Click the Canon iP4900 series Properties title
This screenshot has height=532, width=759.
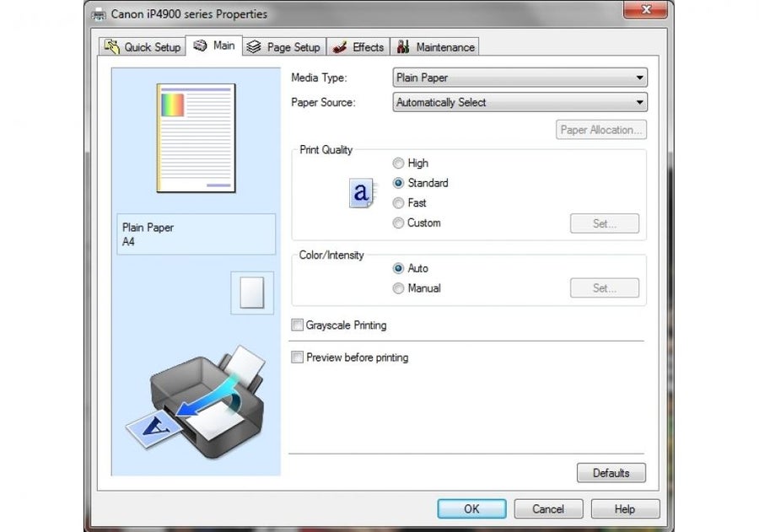(189, 14)
